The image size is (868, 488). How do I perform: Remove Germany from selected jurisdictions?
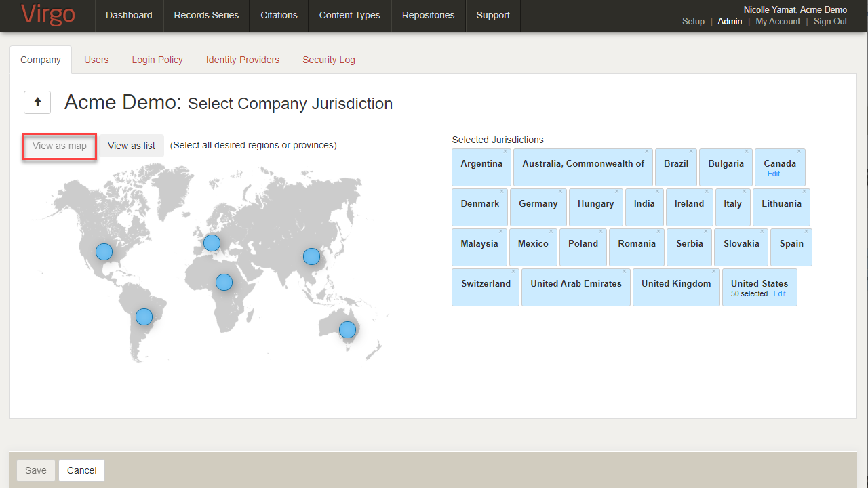point(561,192)
